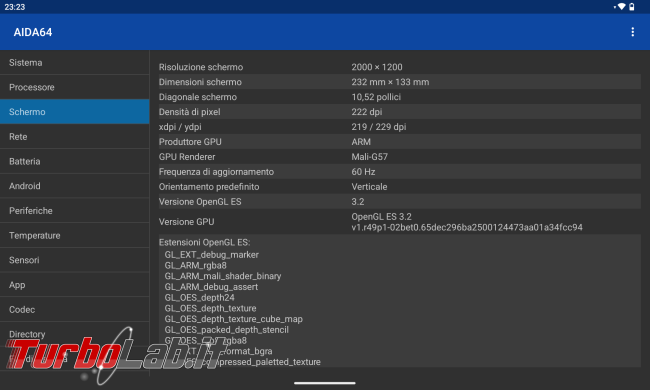Click the GL_ARM_mali_shader_binary extension
This screenshot has width=650, height=390.
tap(223, 276)
